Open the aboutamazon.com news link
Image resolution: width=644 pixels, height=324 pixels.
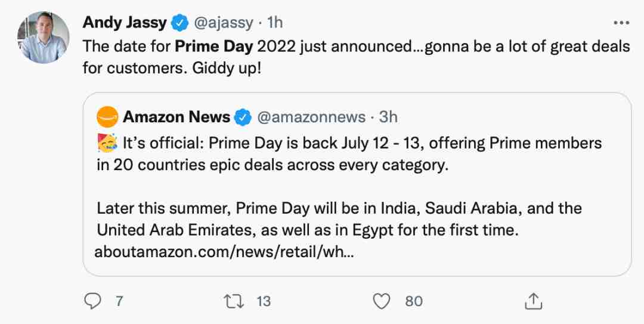[x=224, y=252]
